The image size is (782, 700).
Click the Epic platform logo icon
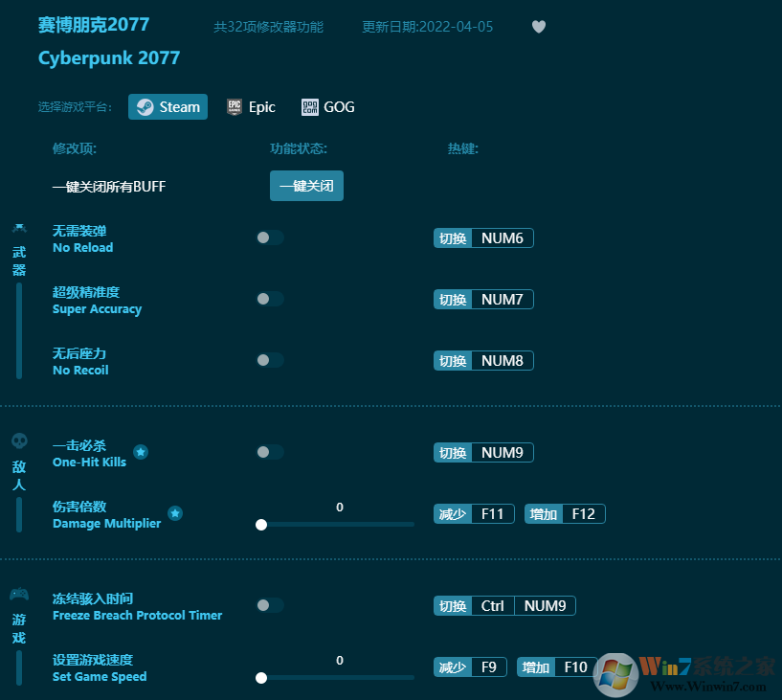pos(233,106)
